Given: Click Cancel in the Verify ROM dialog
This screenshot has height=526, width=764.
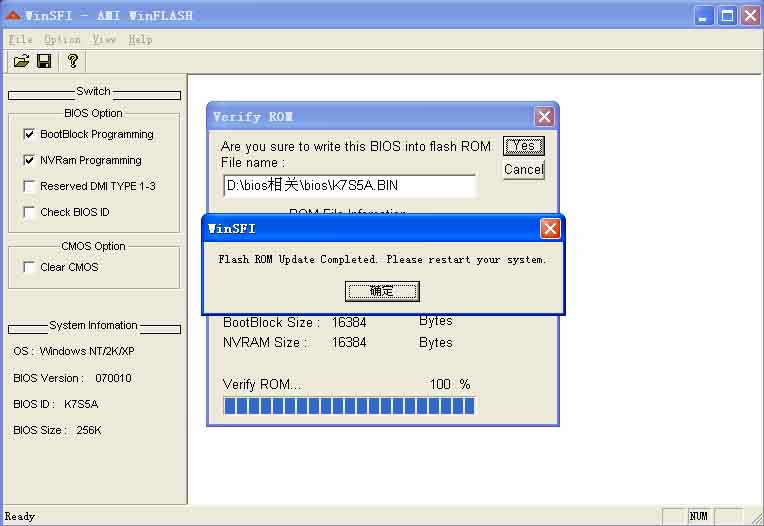Looking at the screenshot, I should tap(524, 169).
